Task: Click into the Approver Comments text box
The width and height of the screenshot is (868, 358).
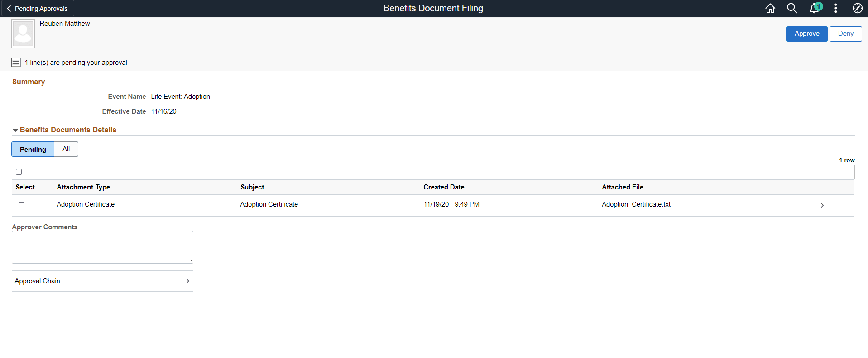Action: coord(102,247)
